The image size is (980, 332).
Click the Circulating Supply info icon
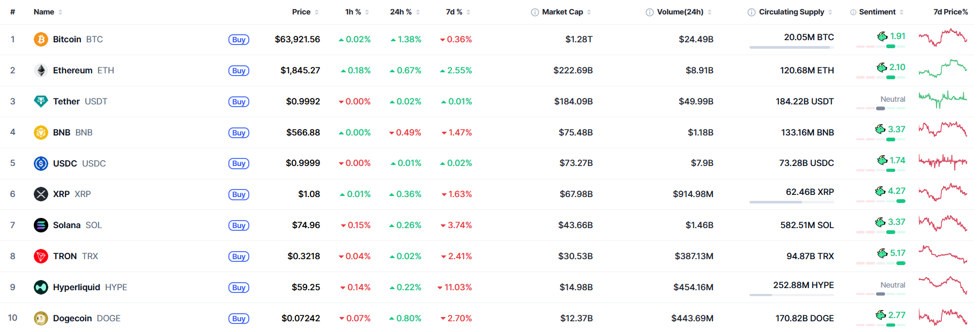click(x=752, y=12)
